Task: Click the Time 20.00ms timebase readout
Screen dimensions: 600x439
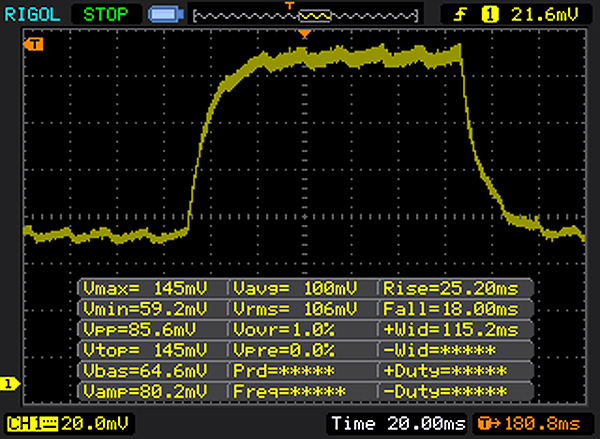Action: click(x=398, y=424)
